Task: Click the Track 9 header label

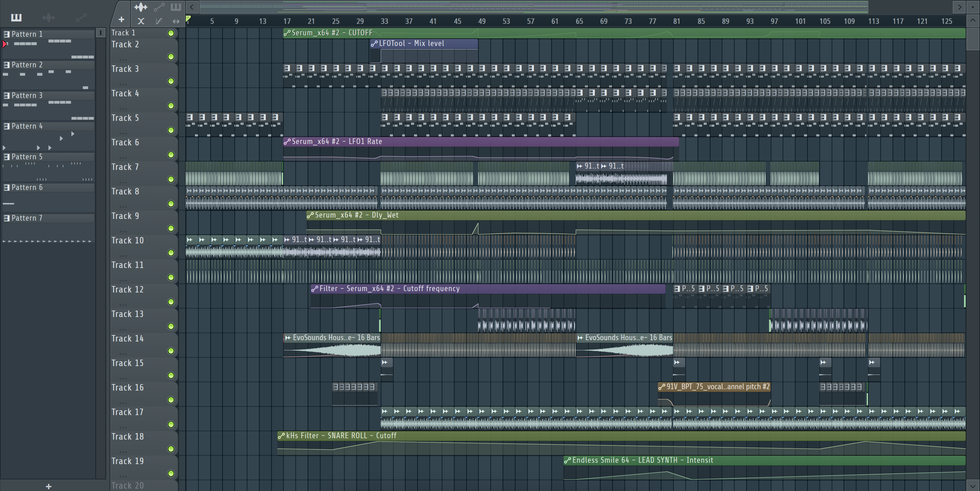Action: coord(125,216)
